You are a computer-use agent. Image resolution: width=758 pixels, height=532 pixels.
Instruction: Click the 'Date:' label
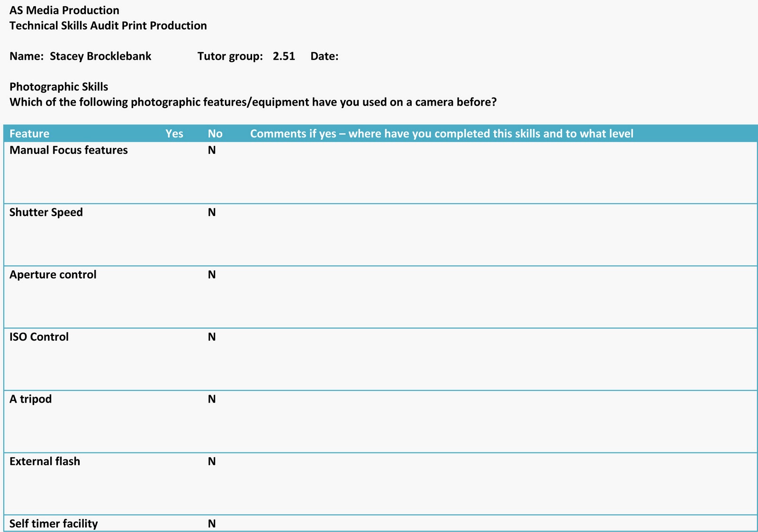[325, 56]
